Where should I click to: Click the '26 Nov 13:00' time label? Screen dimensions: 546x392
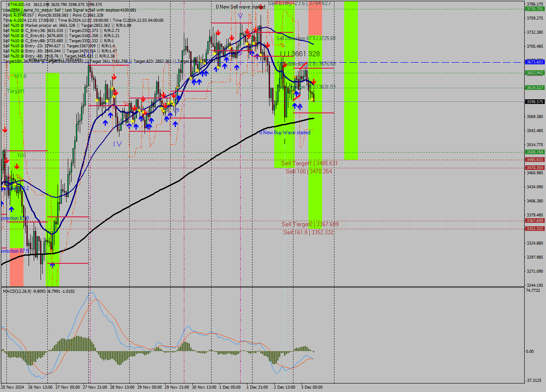(x=41, y=387)
